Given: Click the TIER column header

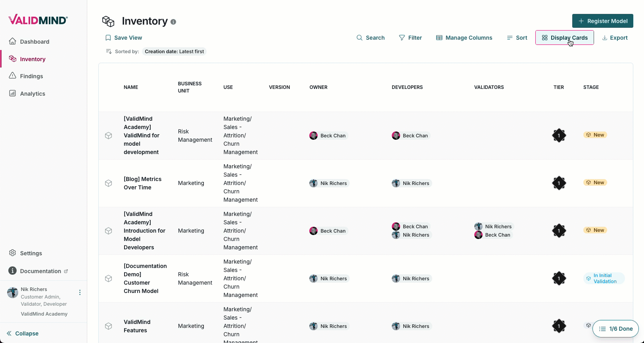Looking at the screenshot, I should [559, 87].
